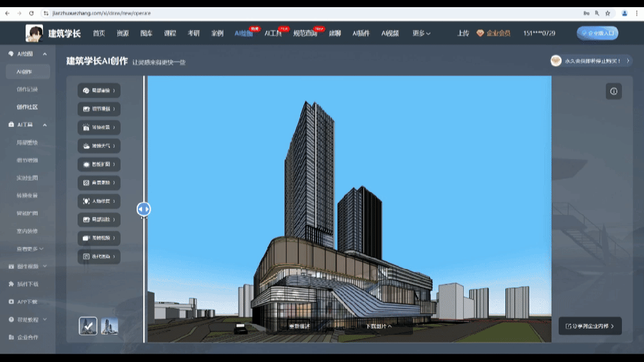Open 课程 in the top navigation
Screen dimensions: 644x362
point(170,33)
